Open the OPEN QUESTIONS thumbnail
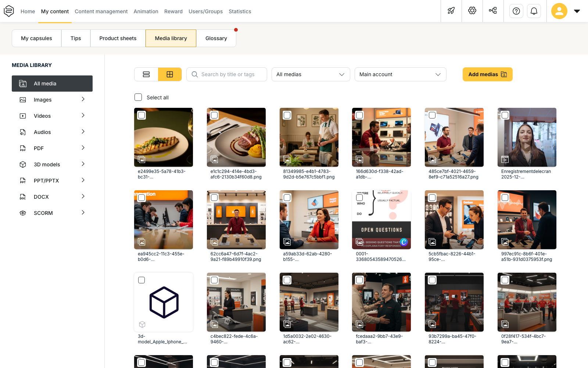 click(381, 220)
